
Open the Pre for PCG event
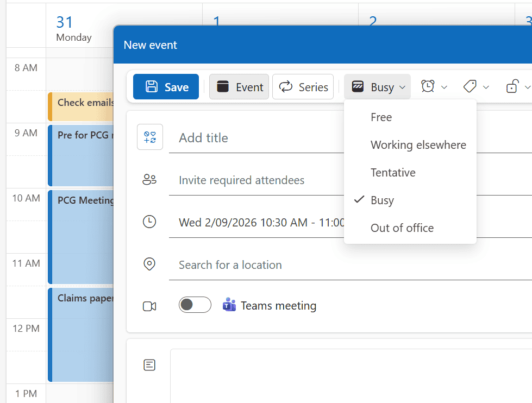point(81,155)
